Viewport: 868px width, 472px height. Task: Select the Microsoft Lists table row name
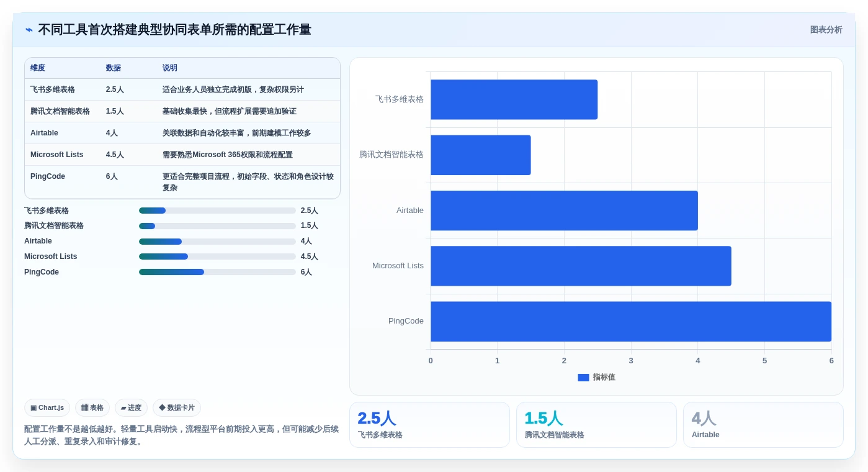point(56,155)
